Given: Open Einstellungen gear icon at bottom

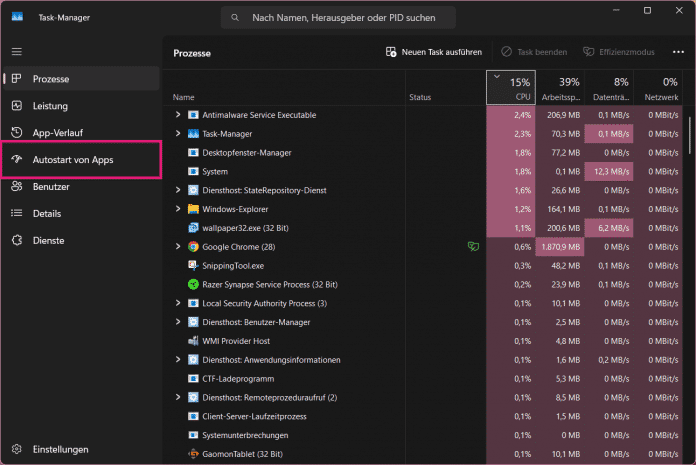Looking at the screenshot, I should [17, 449].
